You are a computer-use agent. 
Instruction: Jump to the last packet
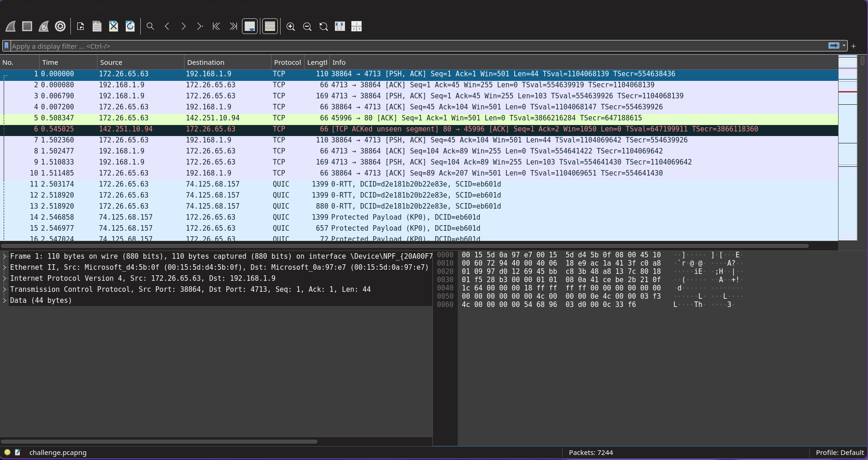[x=233, y=27]
